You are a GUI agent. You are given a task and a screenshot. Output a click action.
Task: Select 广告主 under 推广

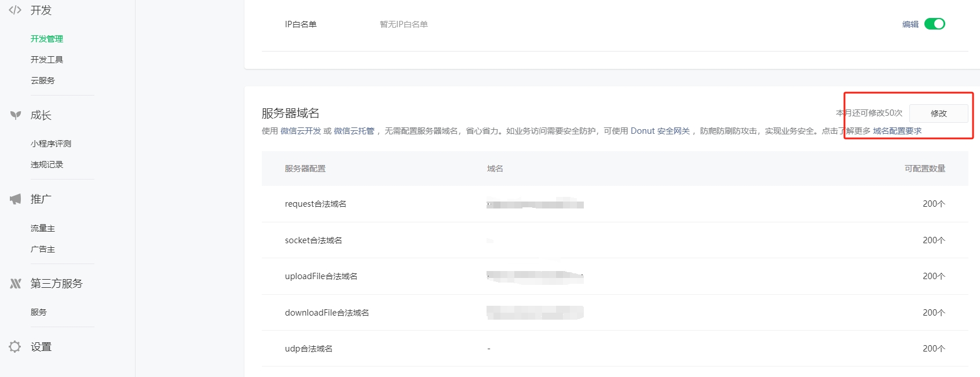coord(43,249)
